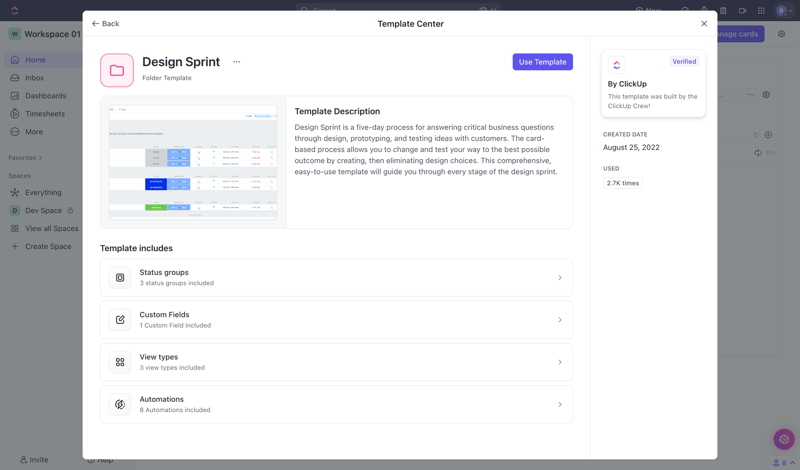800x470 pixels.
Task: Open the Workspace 01 switcher
Action: tap(45, 34)
